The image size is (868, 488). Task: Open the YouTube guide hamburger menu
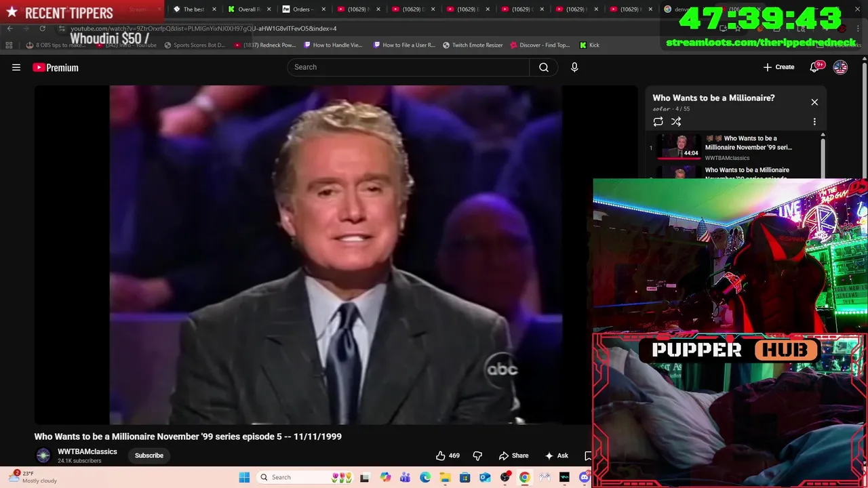click(x=16, y=67)
